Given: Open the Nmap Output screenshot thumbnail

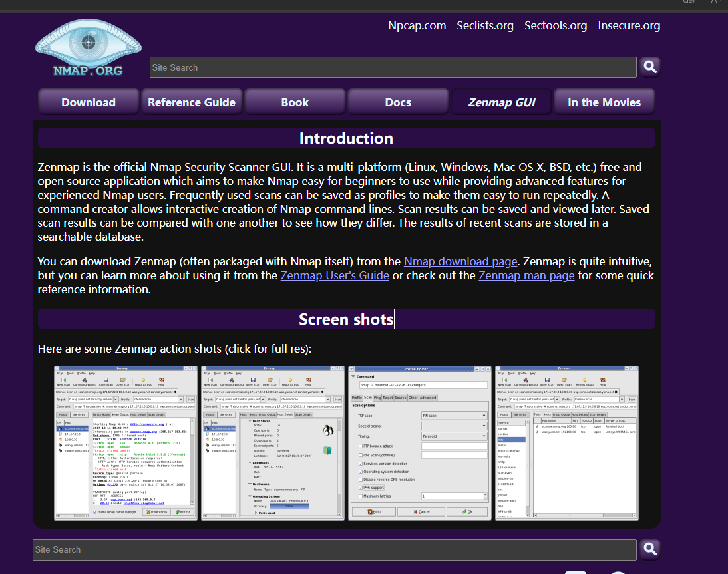Looking at the screenshot, I should (x=126, y=443).
